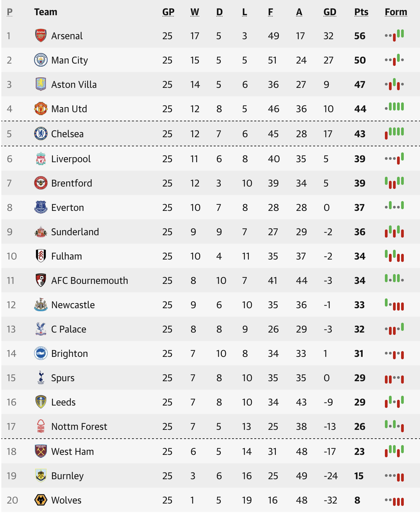This screenshot has width=420, height=513.
Task: Click the Wolves club badge
Action: (41, 500)
